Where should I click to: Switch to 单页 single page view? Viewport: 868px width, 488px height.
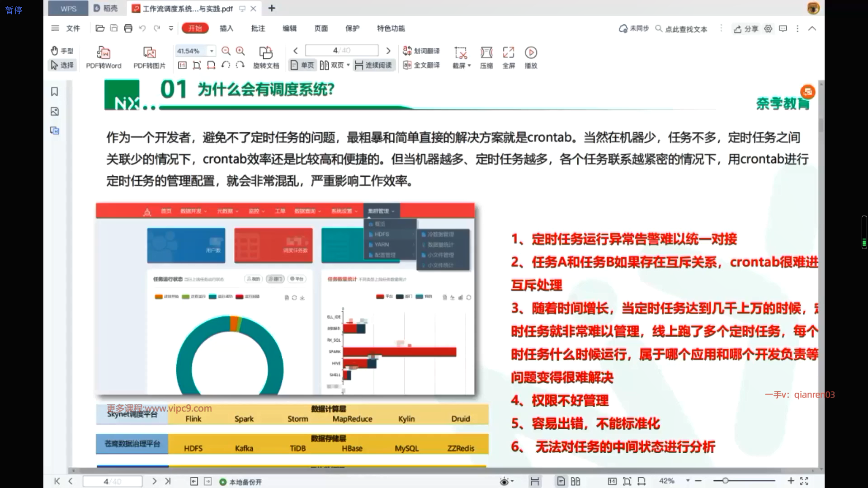point(302,66)
